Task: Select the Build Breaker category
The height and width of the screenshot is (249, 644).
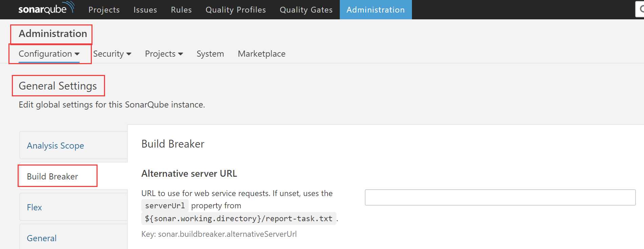Action: (74, 176)
